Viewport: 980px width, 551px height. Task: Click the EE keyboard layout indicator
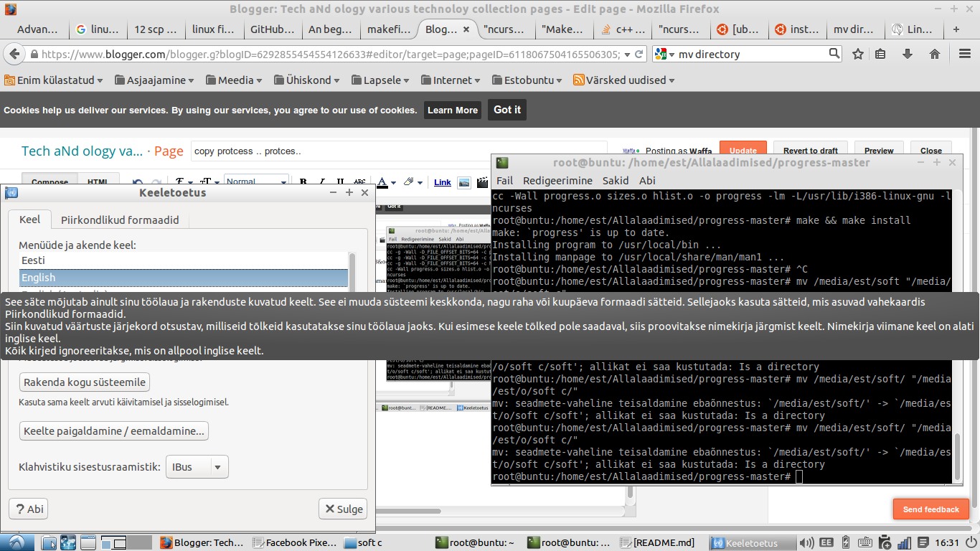[826, 543]
